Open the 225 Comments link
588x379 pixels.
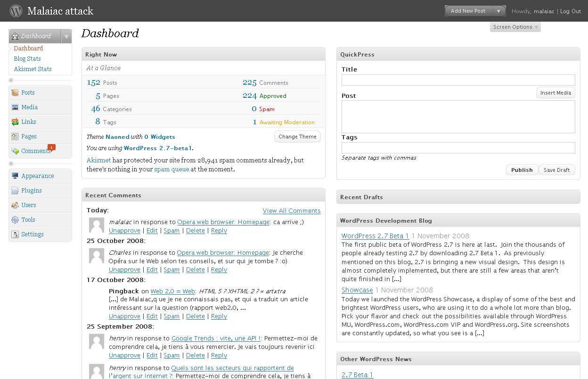[265, 83]
